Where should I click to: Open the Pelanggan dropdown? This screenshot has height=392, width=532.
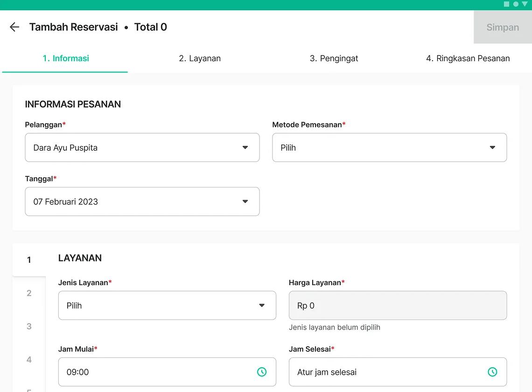pos(142,147)
